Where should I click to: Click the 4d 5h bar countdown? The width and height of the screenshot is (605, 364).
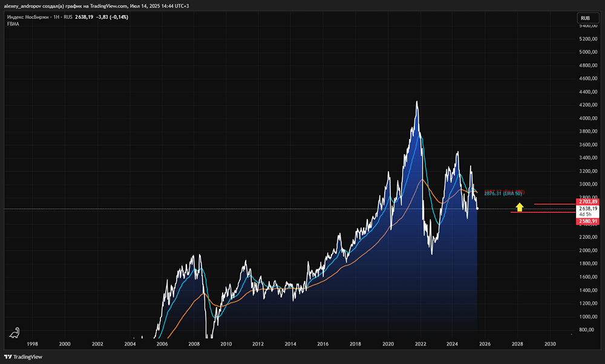(585, 215)
